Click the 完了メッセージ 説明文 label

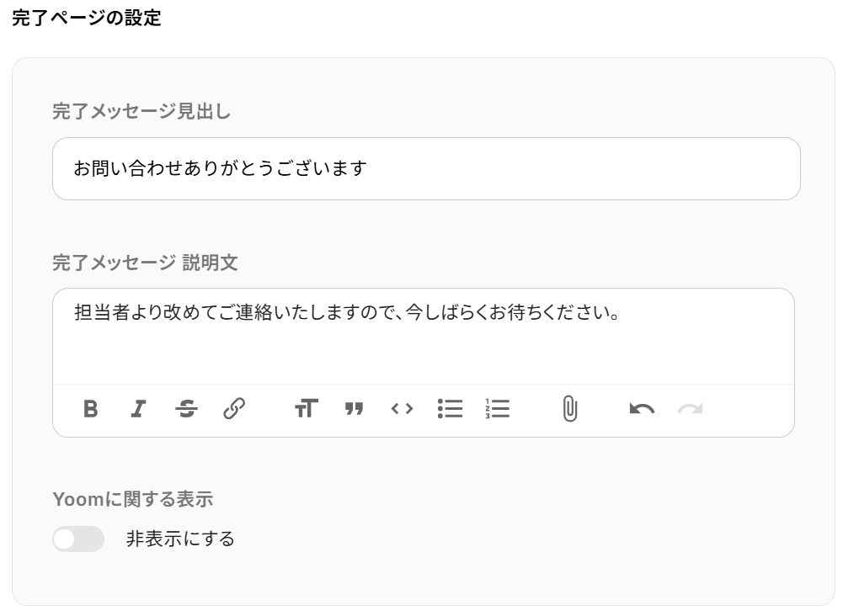[145, 263]
